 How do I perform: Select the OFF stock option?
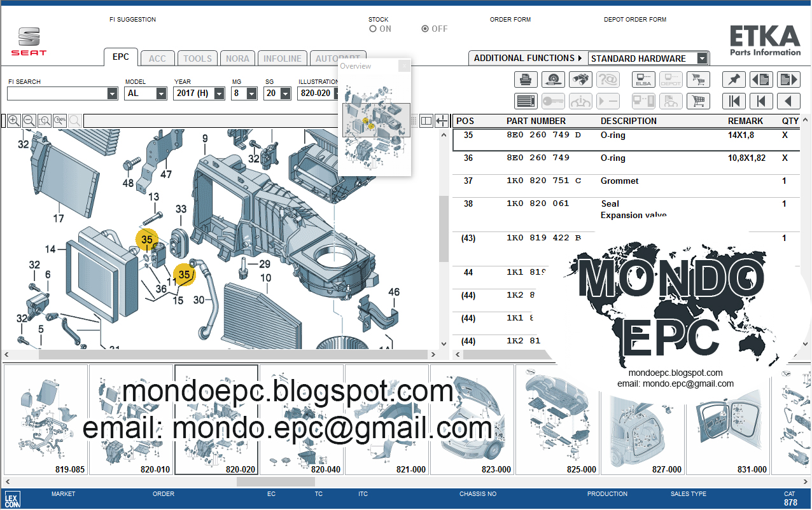click(424, 28)
